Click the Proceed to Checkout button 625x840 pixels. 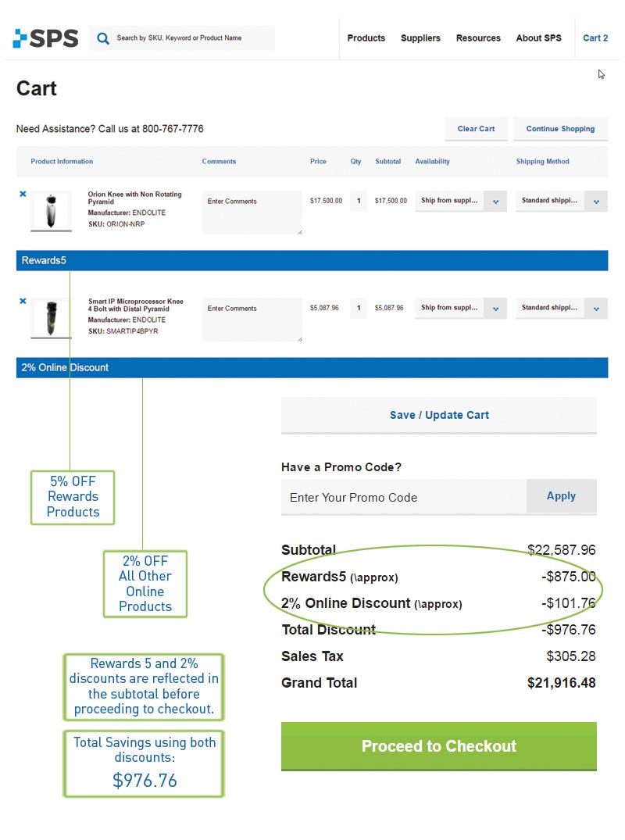click(439, 746)
